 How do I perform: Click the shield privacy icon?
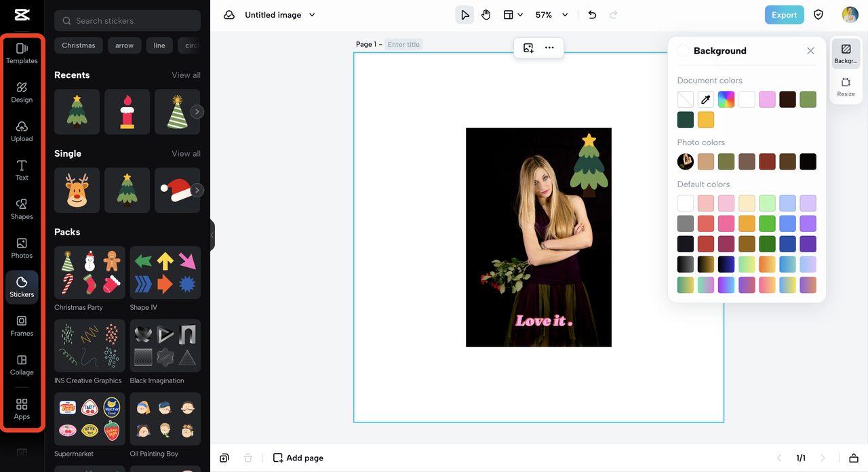point(818,15)
